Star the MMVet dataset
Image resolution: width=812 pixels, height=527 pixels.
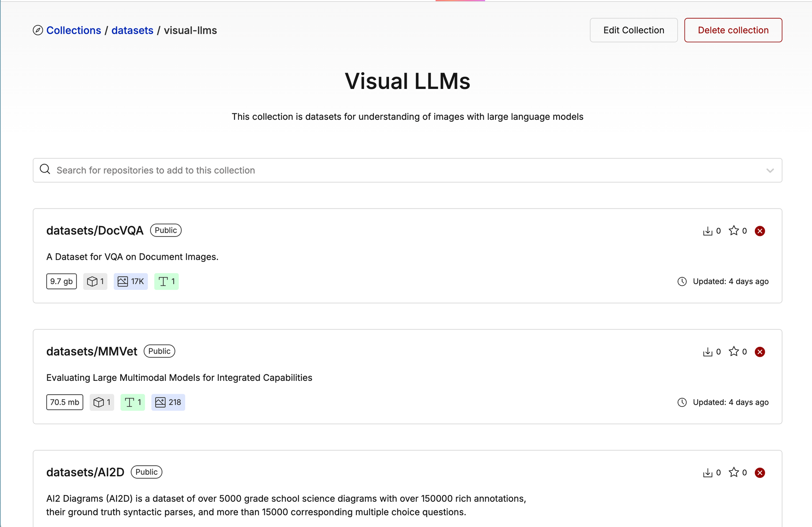pyautogui.click(x=734, y=352)
